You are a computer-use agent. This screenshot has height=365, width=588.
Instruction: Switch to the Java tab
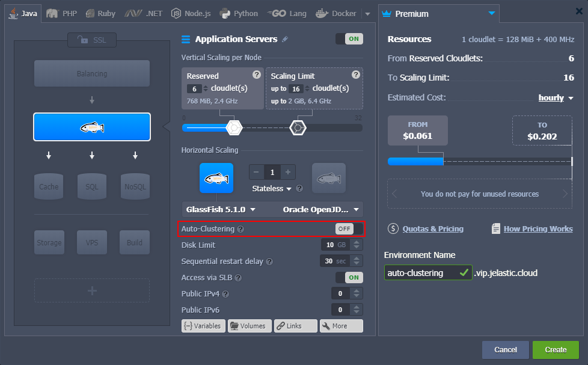(x=23, y=13)
